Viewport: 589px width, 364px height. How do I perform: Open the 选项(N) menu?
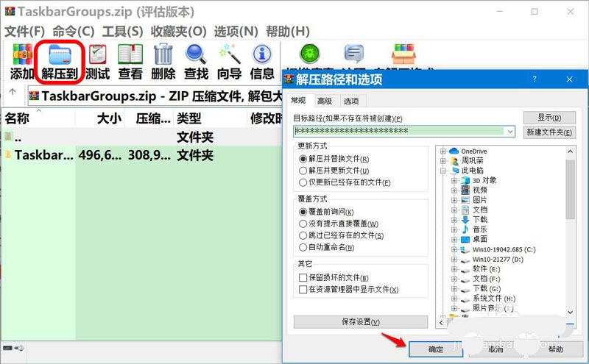(x=236, y=32)
